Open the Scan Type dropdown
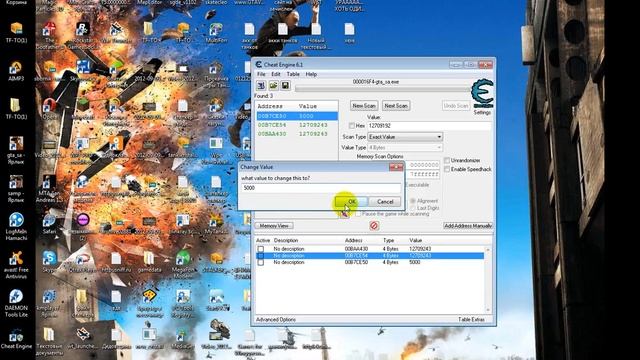The height and width of the screenshot is (360, 640). pyautogui.click(x=405, y=137)
